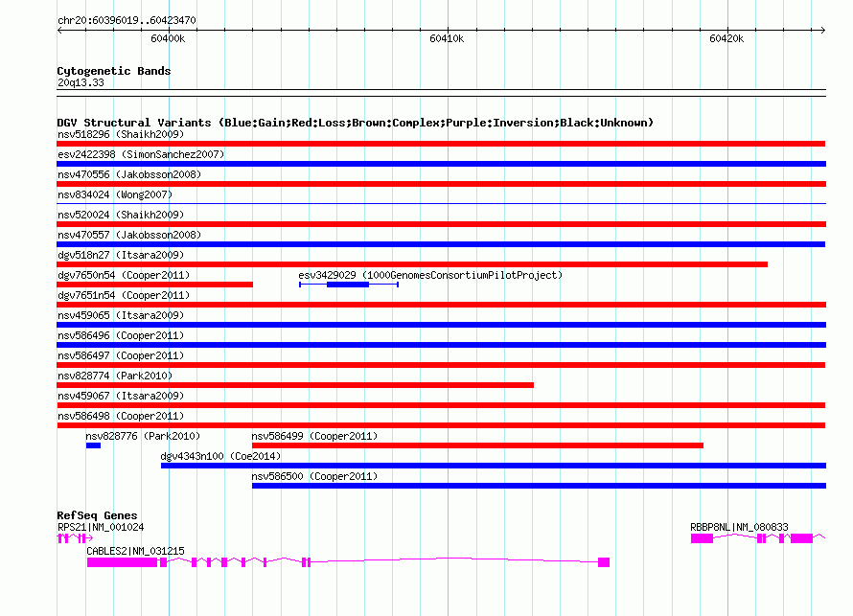Click the nsv518296 (Shaikh2009) variant label
853x616 pixels.
121,134
